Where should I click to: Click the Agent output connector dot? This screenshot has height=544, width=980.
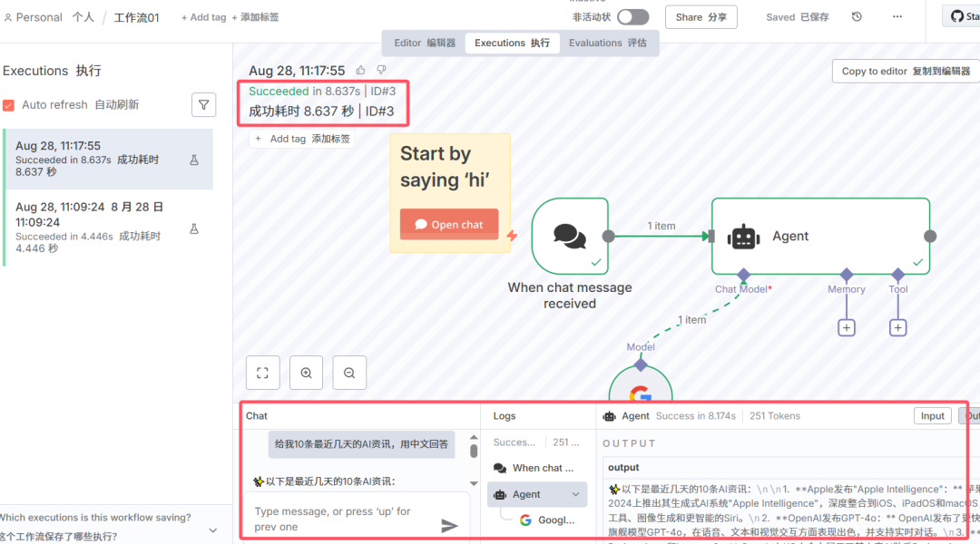click(x=930, y=236)
